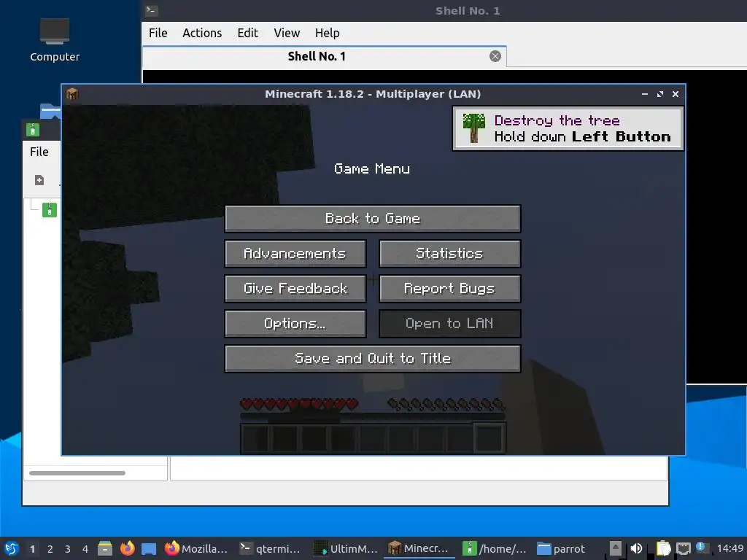Viewport: 747px width, 560px height.
Task: Close the Minecraft window
Action: click(675, 94)
